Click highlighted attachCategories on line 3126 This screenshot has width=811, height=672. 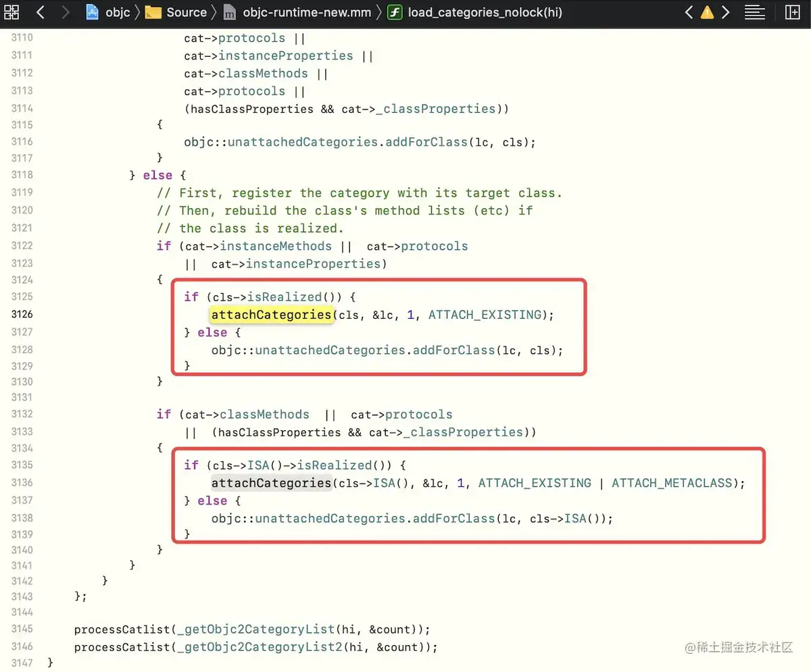pos(271,314)
